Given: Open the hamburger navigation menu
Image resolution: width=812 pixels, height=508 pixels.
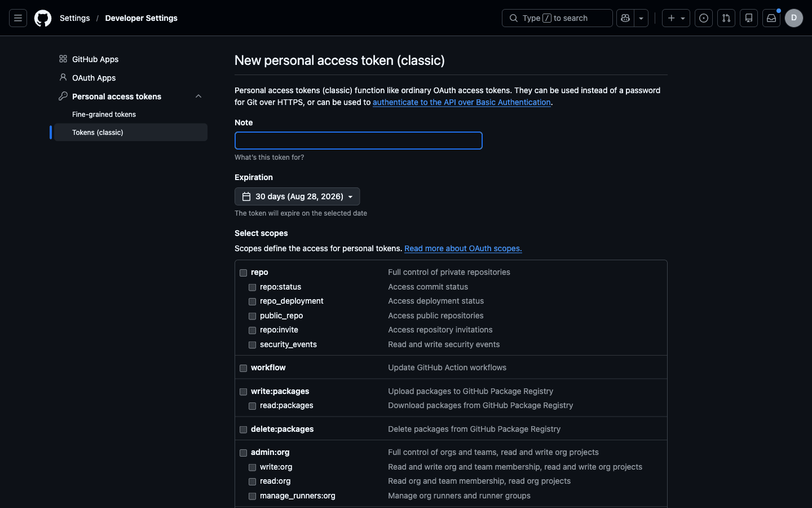Looking at the screenshot, I should coord(18,18).
